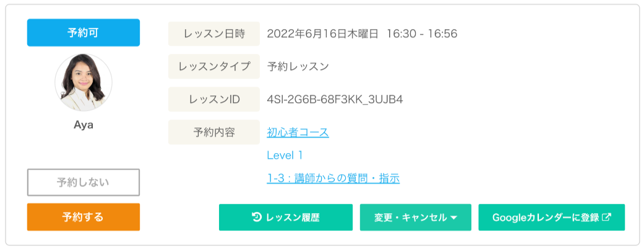This screenshot has width=644, height=251.
Task: Open the 初心者コース link
Action: pyautogui.click(x=298, y=132)
